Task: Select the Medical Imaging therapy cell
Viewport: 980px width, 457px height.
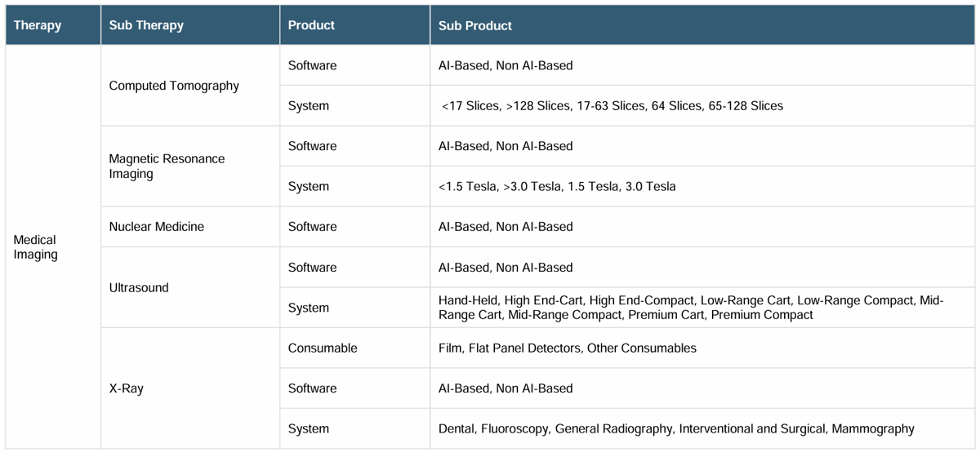Action: tap(53, 246)
